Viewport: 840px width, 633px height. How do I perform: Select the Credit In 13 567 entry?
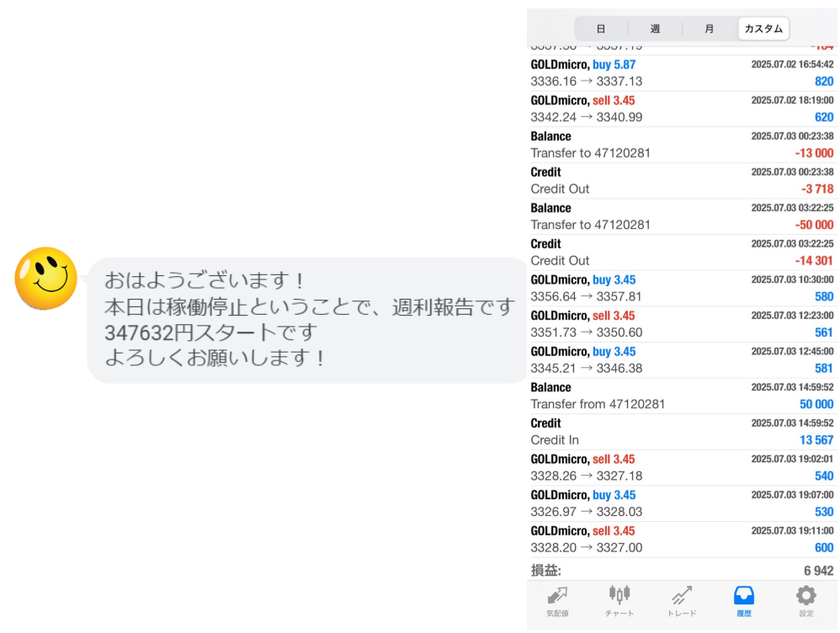point(682,432)
